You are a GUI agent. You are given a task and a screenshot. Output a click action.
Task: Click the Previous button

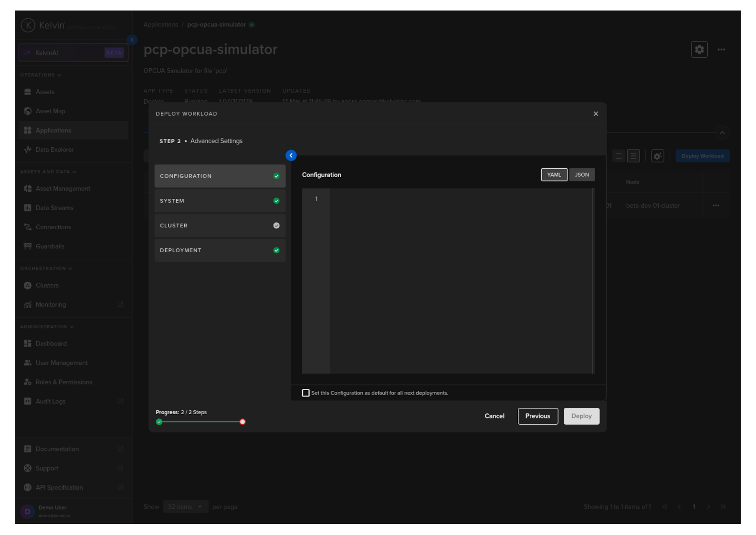537,416
